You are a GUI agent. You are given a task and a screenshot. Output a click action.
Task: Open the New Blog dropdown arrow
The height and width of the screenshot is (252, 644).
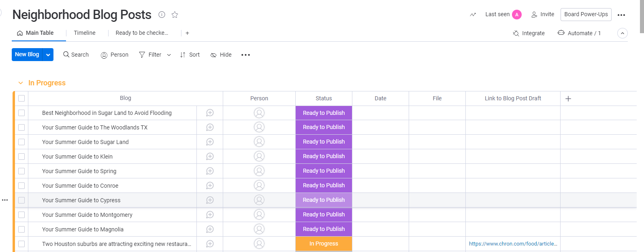[48, 55]
